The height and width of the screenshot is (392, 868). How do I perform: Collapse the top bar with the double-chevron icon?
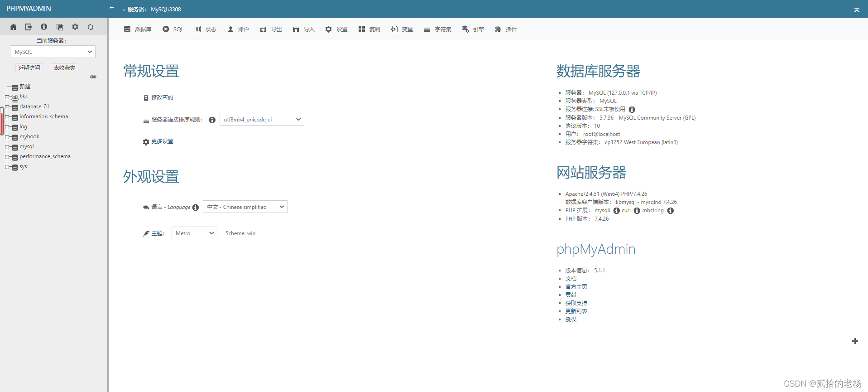[x=857, y=10]
